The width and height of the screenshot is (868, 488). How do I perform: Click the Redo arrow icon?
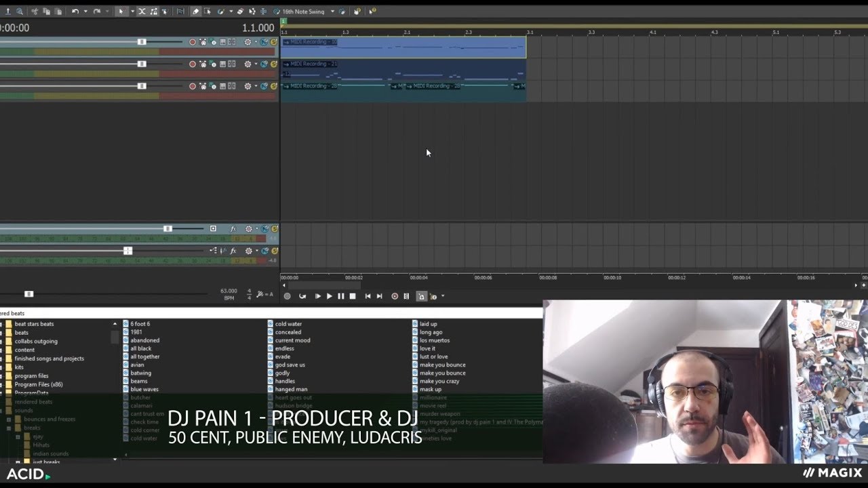point(97,12)
